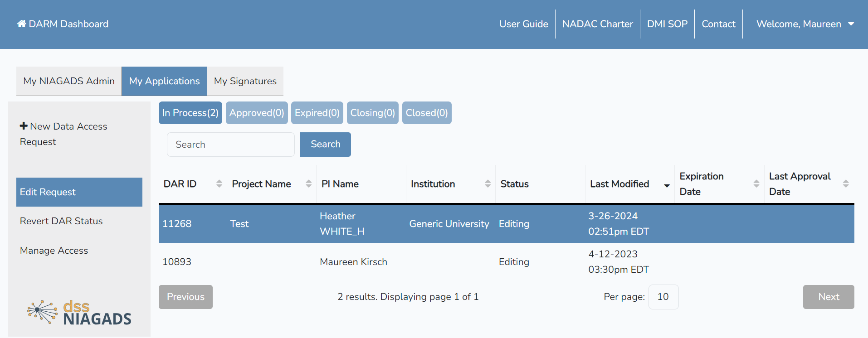Open the Welcome, Maureen user dropdown
The height and width of the screenshot is (338, 868).
(805, 24)
